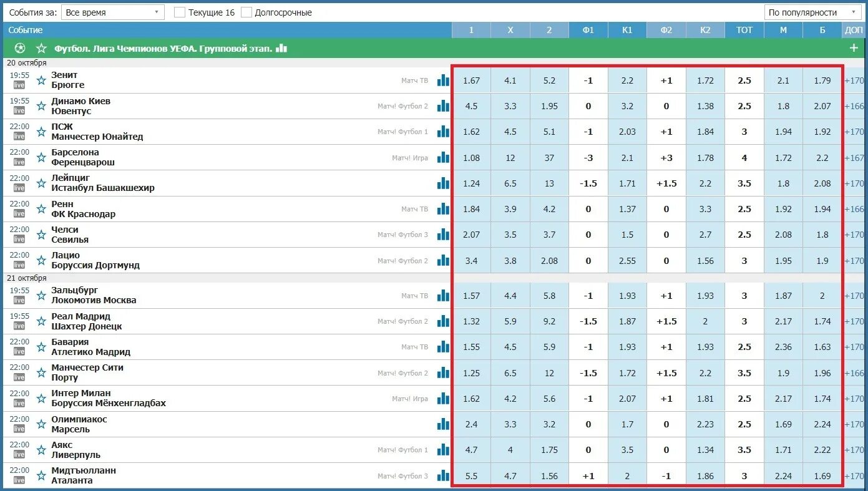
Task: Expand +166 extra markets for Динамо Киев – Ювентус
Action: click(854, 106)
